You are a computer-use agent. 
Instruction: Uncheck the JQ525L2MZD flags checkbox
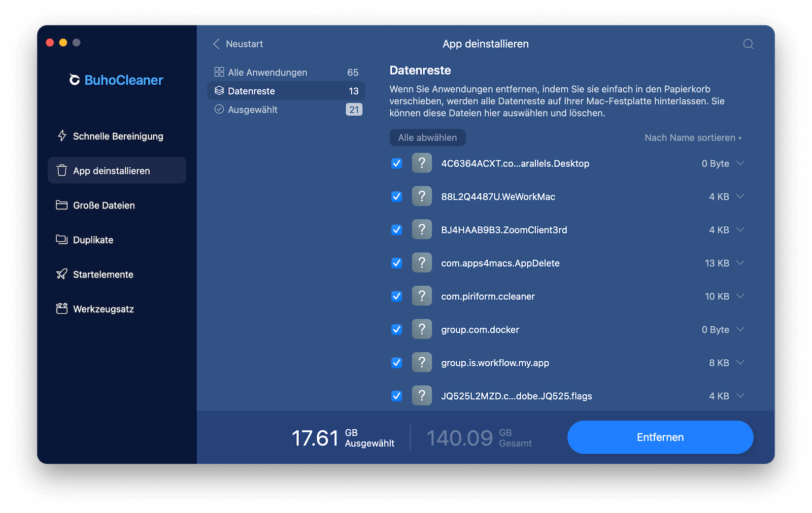[x=397, y=396]
